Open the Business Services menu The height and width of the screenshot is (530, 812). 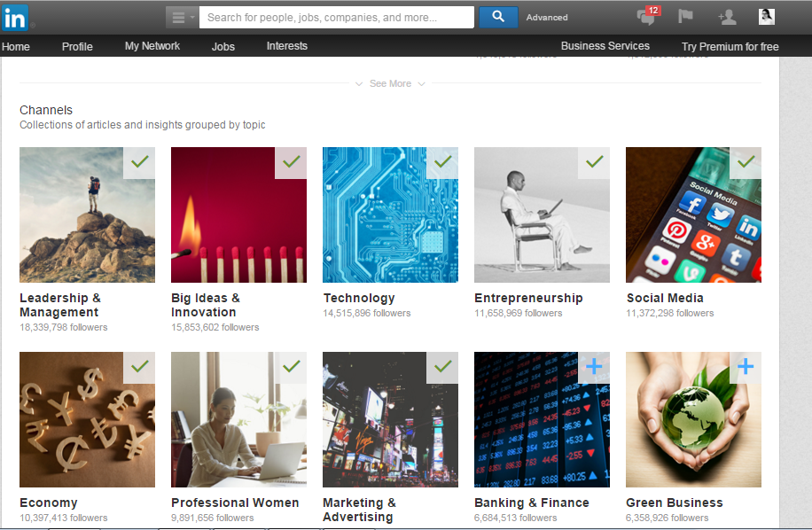pyautogui.click(x=605, y=46)
